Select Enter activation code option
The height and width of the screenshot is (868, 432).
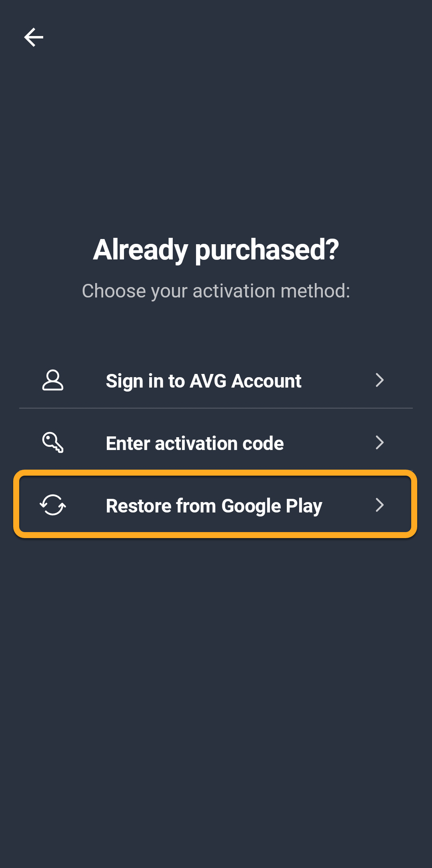pyautogui.click(x=195, y=443)
